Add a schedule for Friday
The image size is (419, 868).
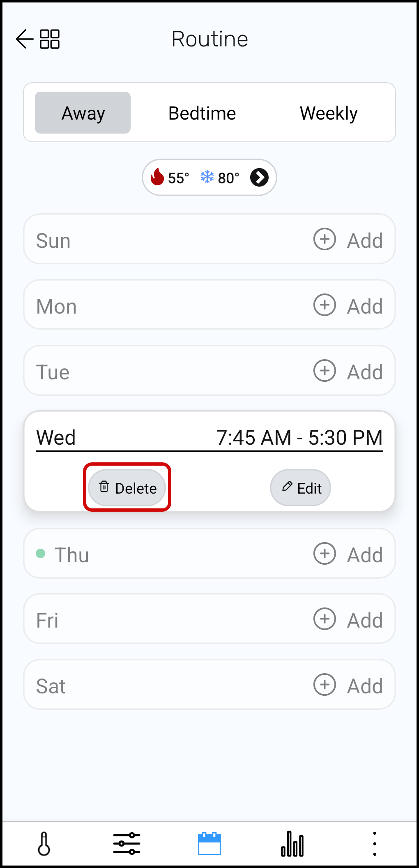point(348,619)
